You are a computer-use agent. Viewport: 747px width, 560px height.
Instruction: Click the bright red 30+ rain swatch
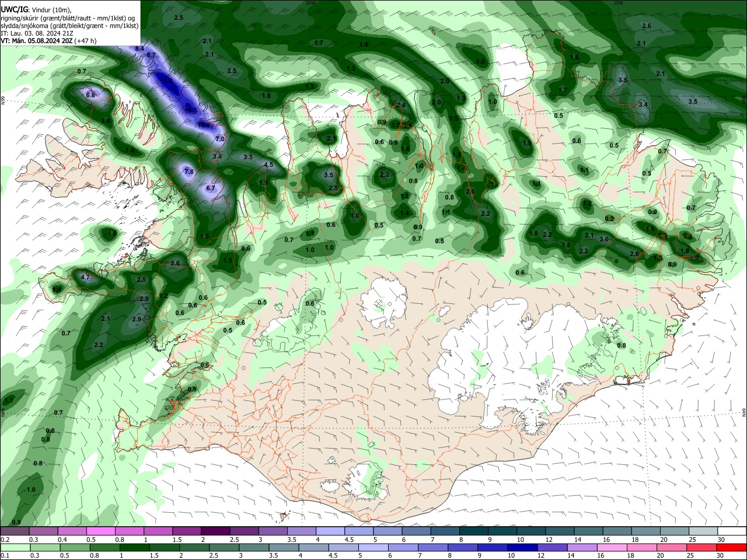[731, 547]
